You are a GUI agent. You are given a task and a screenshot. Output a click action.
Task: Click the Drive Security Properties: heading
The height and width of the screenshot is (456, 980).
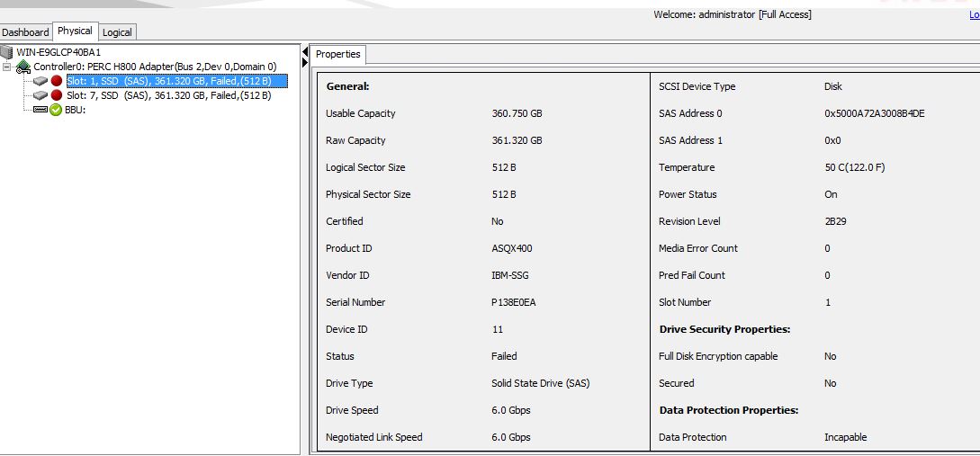coord(725,329)
